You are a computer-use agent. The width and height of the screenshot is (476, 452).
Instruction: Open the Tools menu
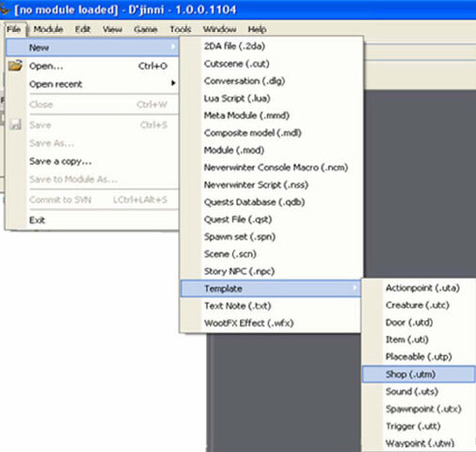pos(181,29)
